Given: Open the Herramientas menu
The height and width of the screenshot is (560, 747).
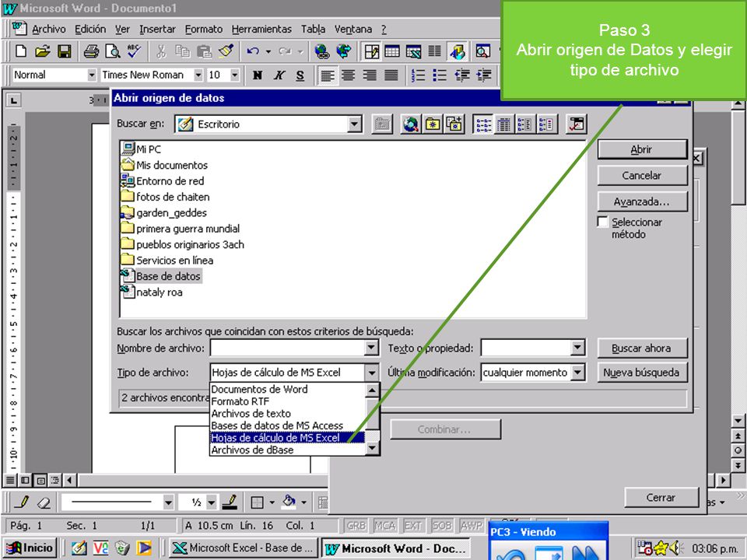Looking at the screenshot, I should [261, 30].
